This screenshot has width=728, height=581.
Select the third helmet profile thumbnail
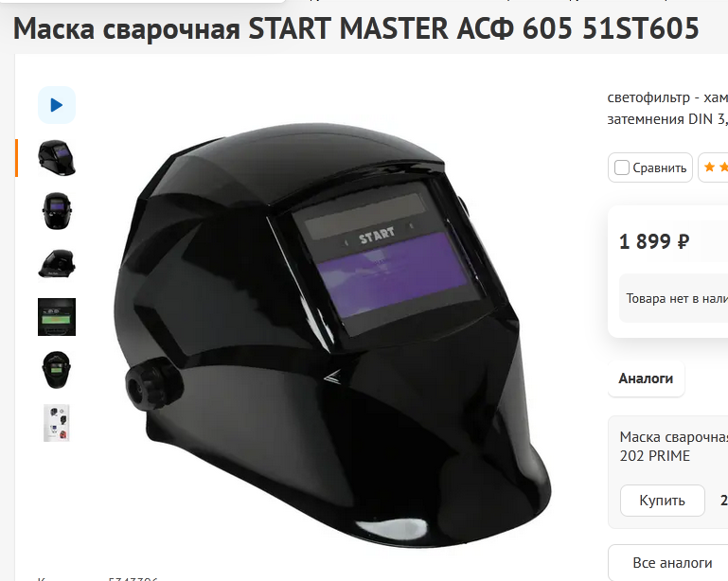click(57, 264)
